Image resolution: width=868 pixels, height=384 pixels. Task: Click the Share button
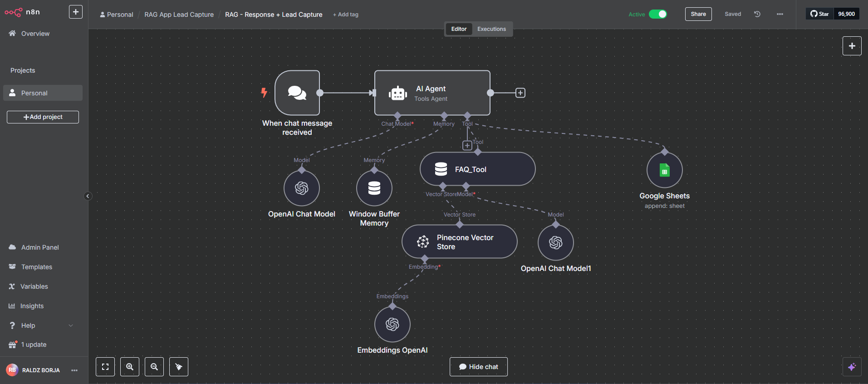pyautogui.click(x=698, y=14)
